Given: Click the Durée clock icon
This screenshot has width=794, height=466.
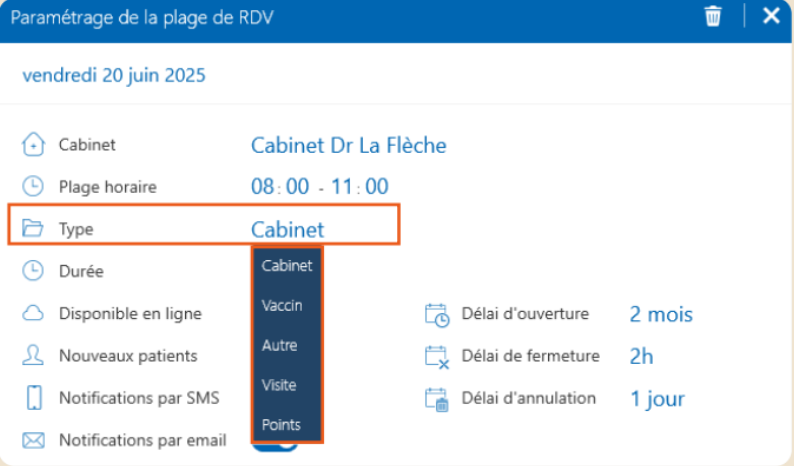Looking at the screenshot, I should (33, 270).
